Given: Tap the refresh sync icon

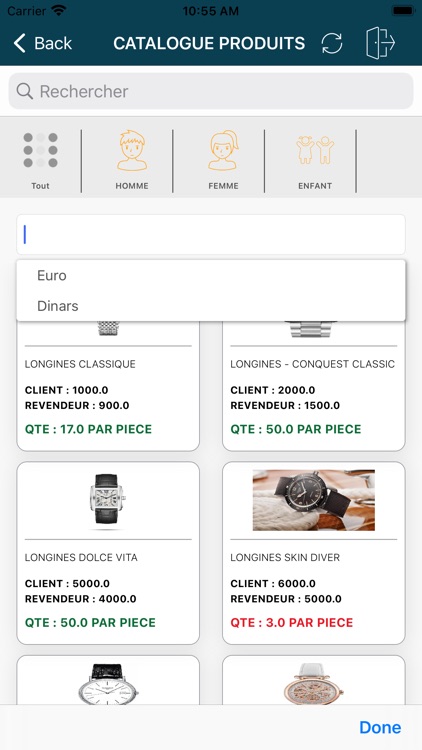Looking at the screenshot, I should coord(332,43).
